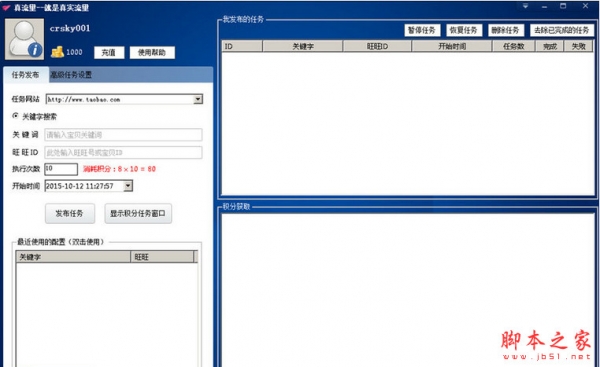Maximize the window
Screen dimensions: 600x367
pyautogui.click(x=563, y=6)
